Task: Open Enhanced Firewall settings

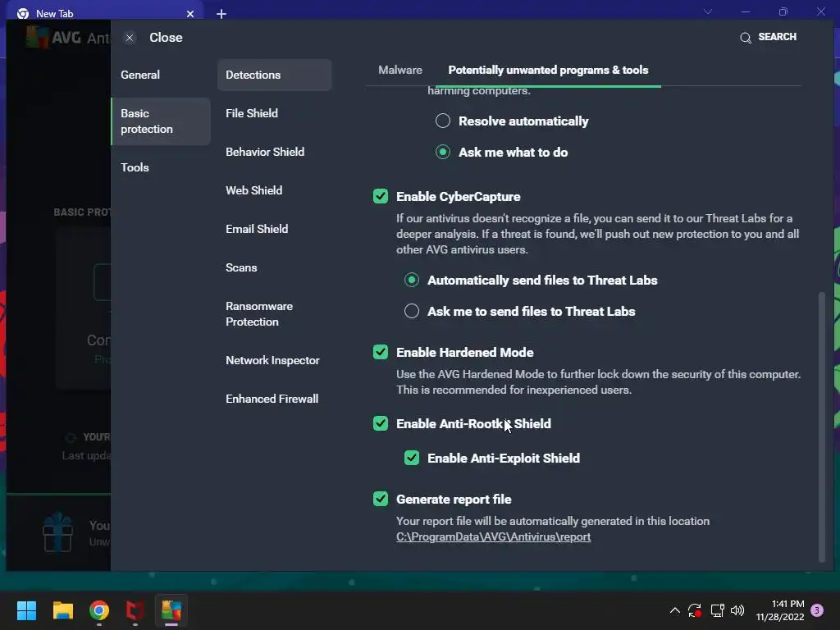Action: [x=272, y=399]
